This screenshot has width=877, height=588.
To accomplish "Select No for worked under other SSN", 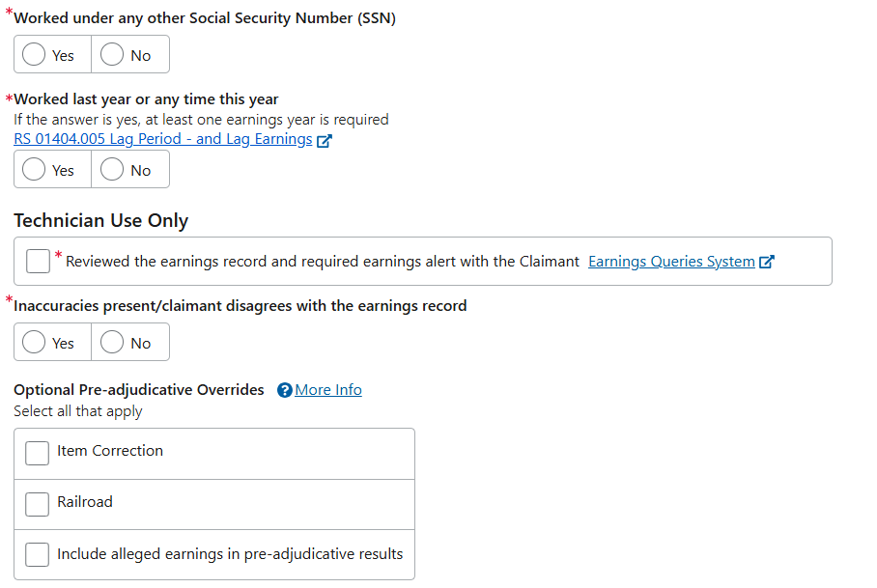I will pos(112,55).
